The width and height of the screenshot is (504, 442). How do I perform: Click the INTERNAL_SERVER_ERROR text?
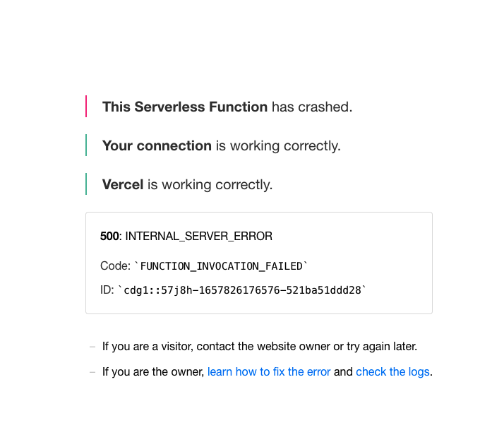[x=198, y=237]
